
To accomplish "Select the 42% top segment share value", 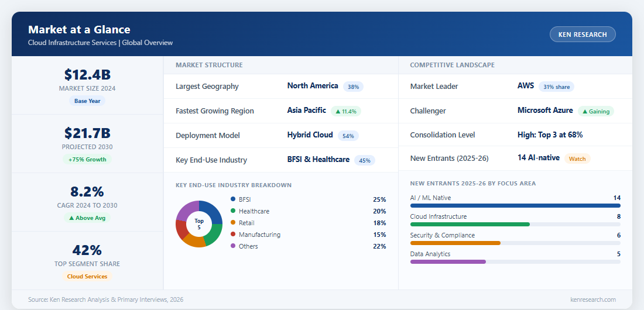I will tap(87, 250).
